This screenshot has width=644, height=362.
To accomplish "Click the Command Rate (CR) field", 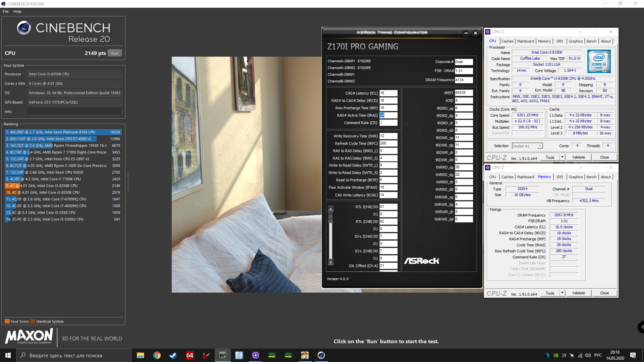I will pyautogui.click(x=388, y=123).
